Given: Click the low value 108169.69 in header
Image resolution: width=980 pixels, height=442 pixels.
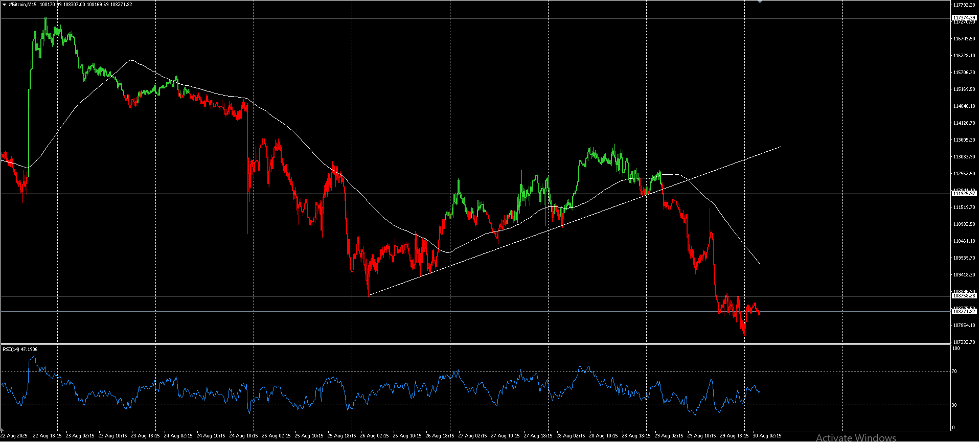Looking at the screenshot, I should click(98, 5).
